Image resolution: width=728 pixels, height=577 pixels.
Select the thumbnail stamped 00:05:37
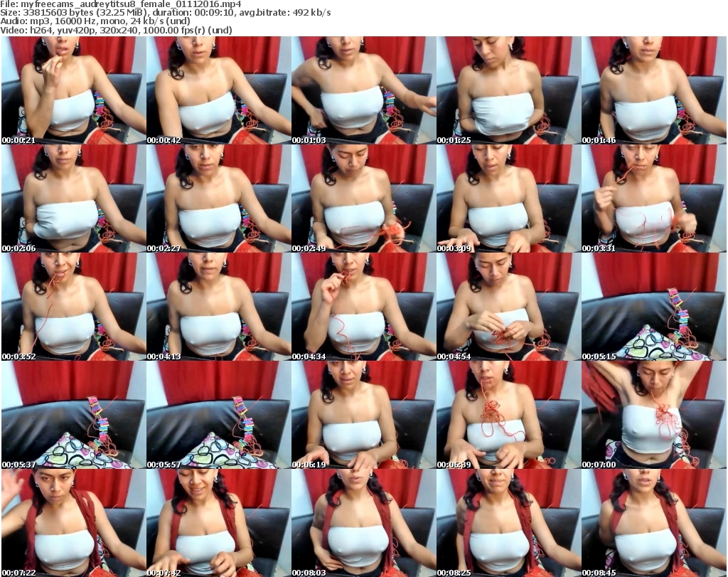[73, 415]
